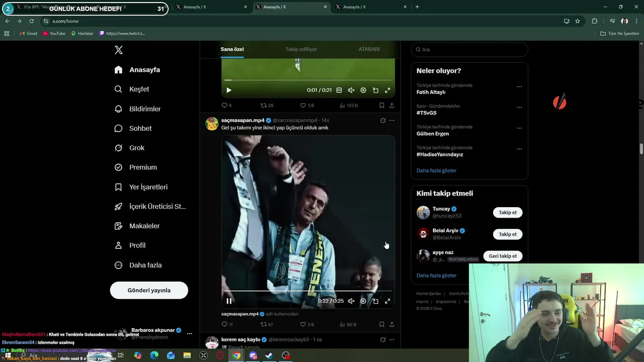Open more options for Fatih Altaylı trend
Image resolution: width=644 pixels, height=362 pixels.
pyautogui.click(x=519, y=86)
